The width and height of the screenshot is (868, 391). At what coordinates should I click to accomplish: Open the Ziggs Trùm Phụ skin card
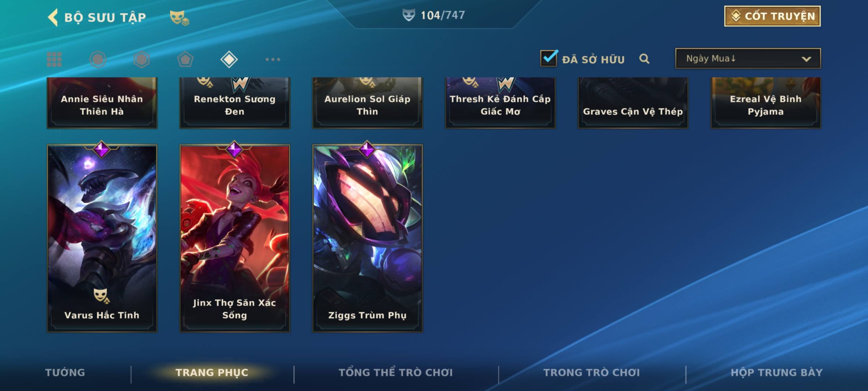point(367,238)
